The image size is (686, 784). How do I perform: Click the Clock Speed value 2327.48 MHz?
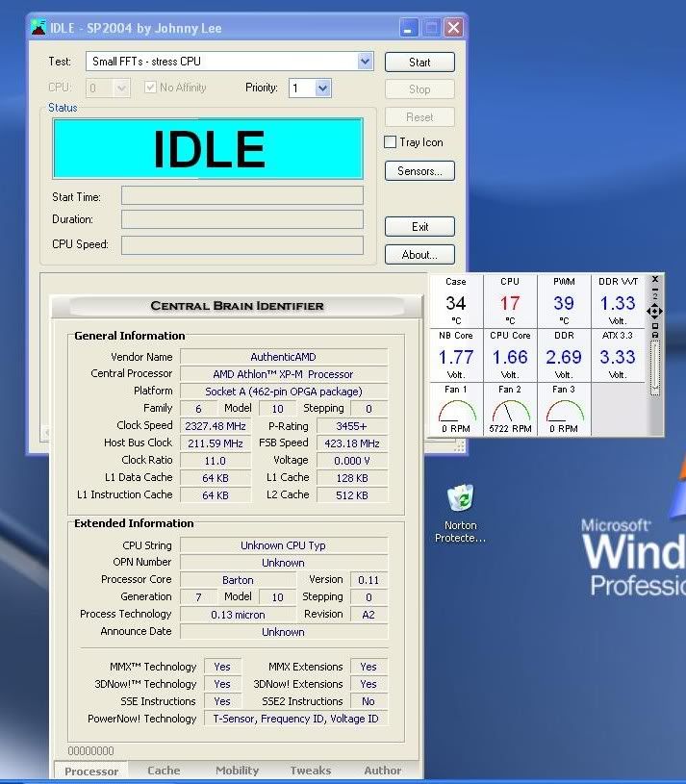pos(215,426)
